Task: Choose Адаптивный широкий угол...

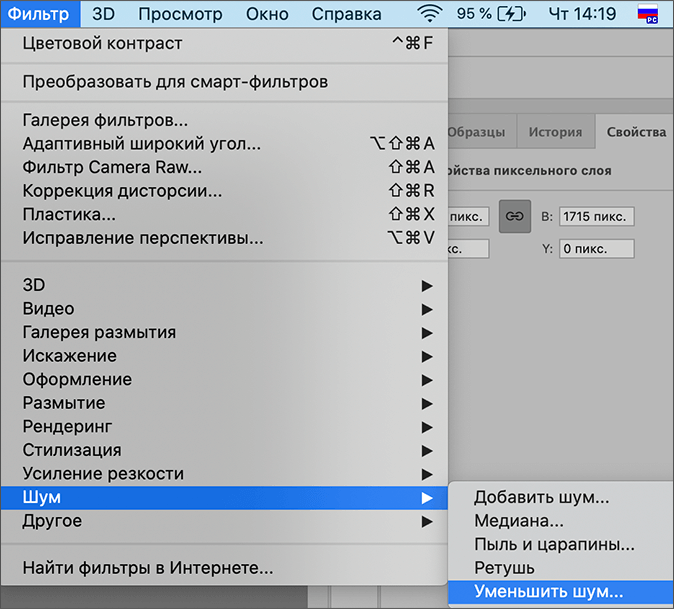Action: [x=224, y=144]
